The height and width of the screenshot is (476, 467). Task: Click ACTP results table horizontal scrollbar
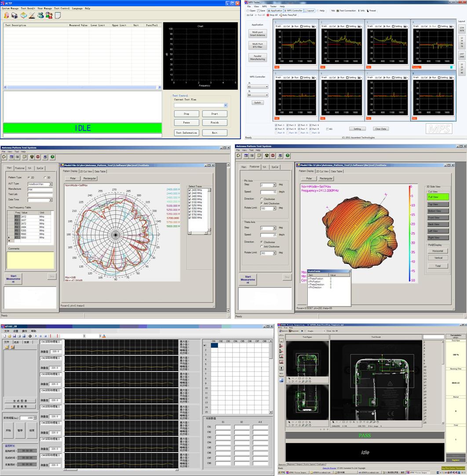click(82, 87)
